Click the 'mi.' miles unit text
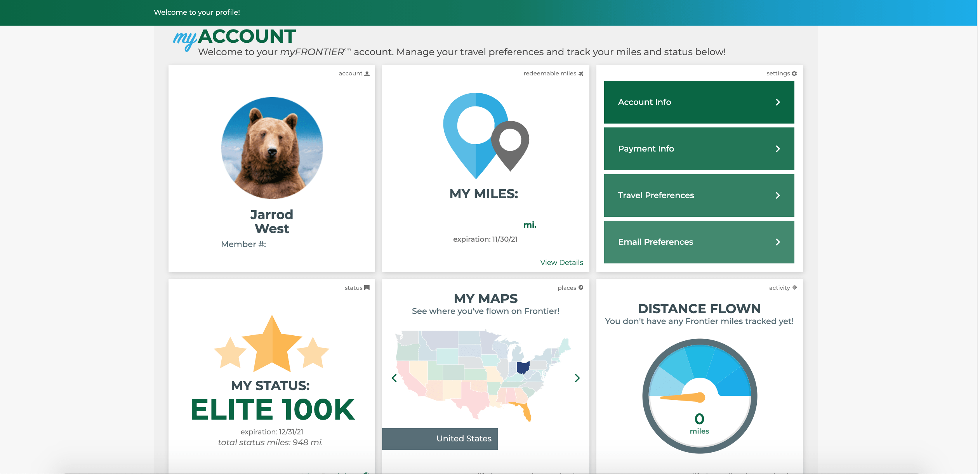980x474 pixels. pos(530,225)
